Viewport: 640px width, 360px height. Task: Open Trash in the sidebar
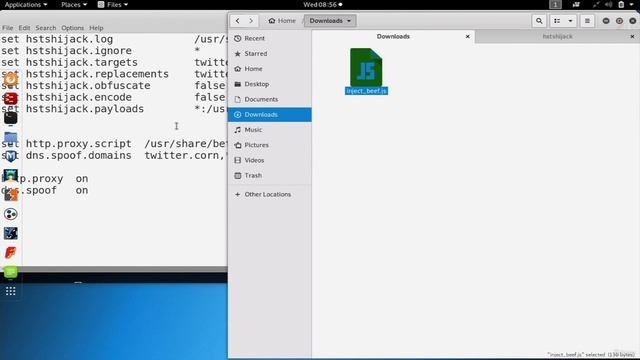269,176
